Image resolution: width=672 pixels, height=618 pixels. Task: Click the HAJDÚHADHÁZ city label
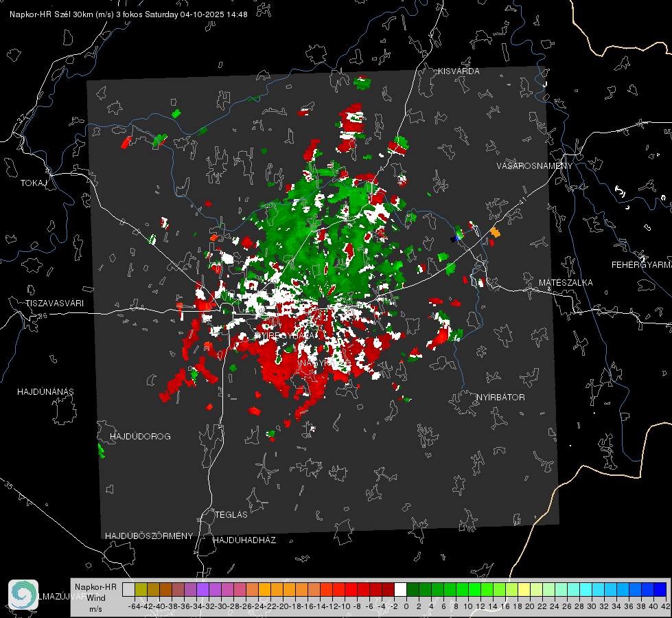click(x=244, y=540)
